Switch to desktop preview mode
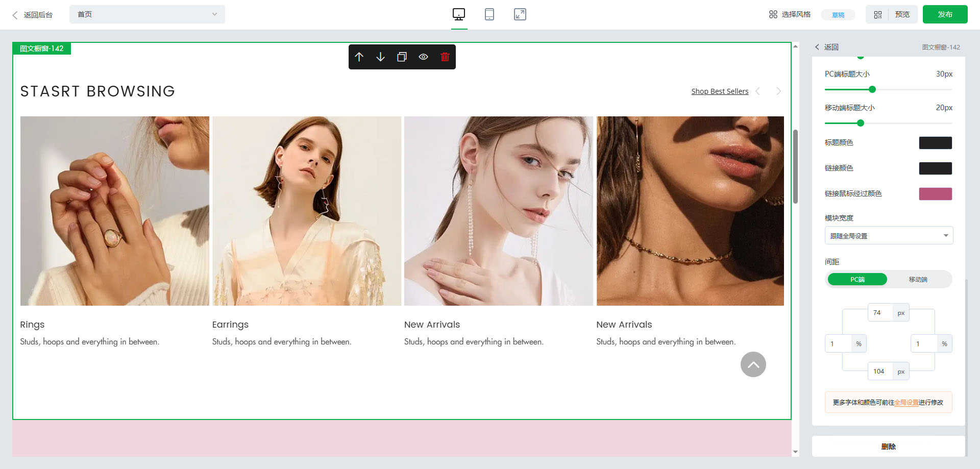This screenshot has width=980, height=469. [x=459, y=14]
